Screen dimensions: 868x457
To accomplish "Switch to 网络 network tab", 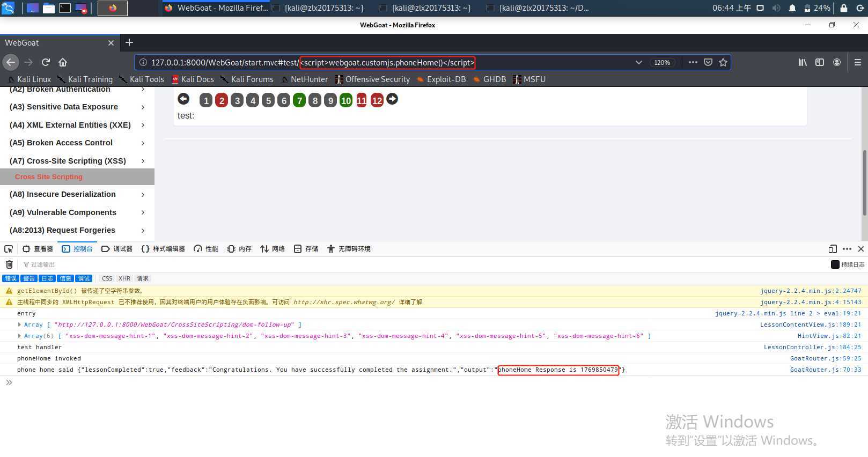I will click(273, 249).
